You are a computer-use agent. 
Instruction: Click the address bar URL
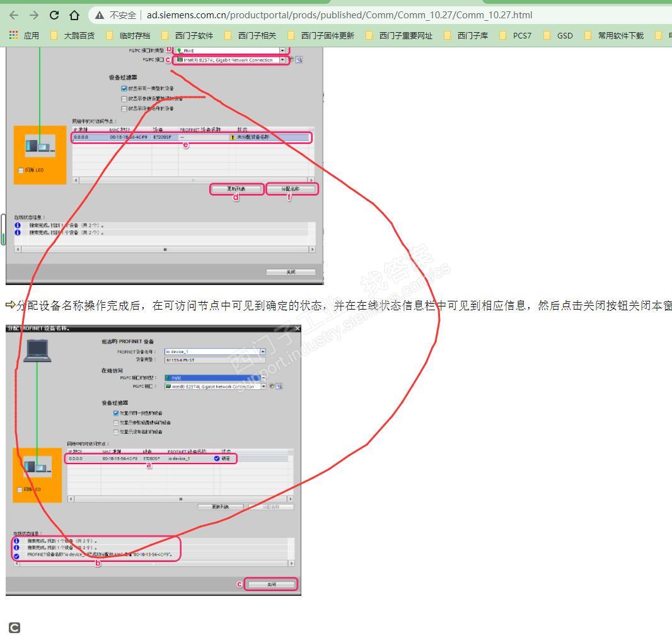pyautogui.click(x=339, y=15)
